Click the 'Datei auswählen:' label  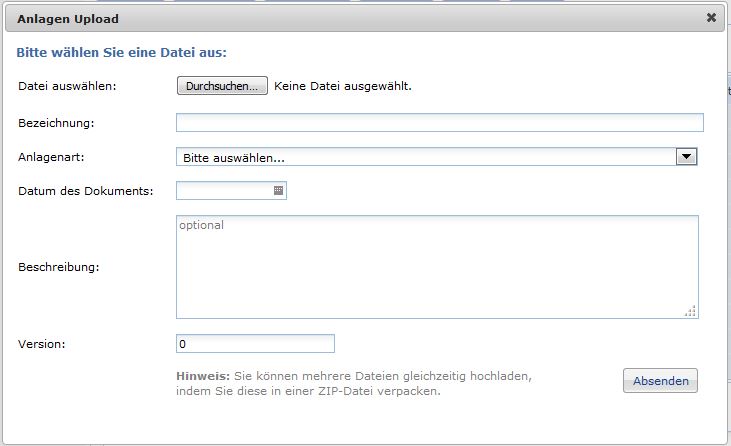[67, 86]
